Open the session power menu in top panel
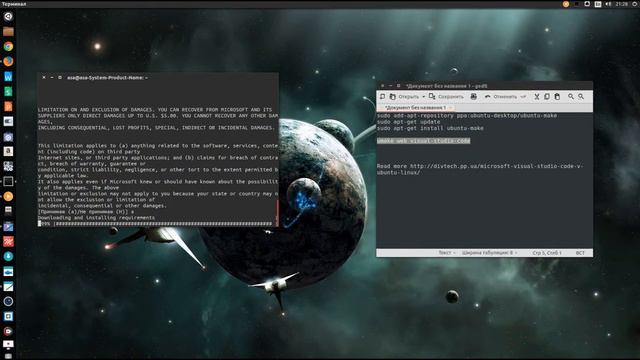The height and width of the screenshot is (360, 640). pos(635,4)
